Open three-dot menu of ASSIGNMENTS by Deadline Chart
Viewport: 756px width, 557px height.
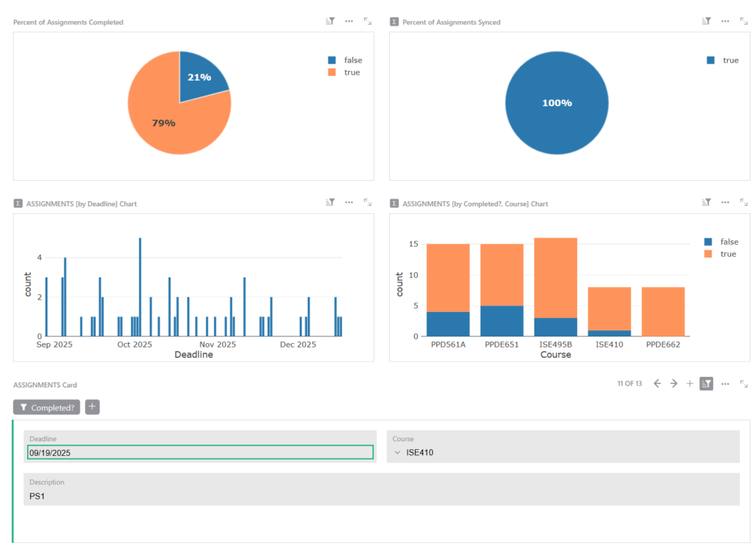point(348,202)
